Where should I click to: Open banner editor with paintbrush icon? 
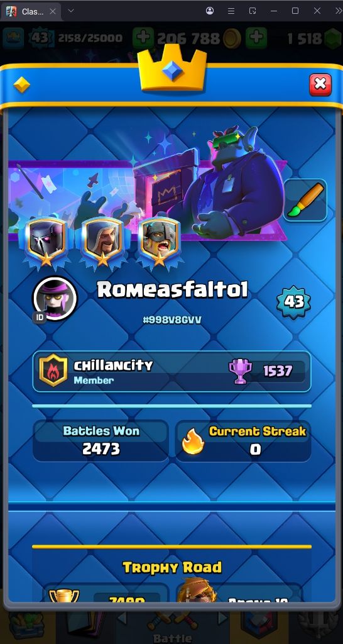(x=305, y=200)
